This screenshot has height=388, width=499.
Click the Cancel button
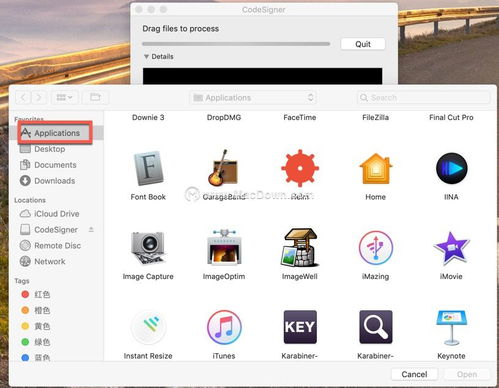(414, 374)
